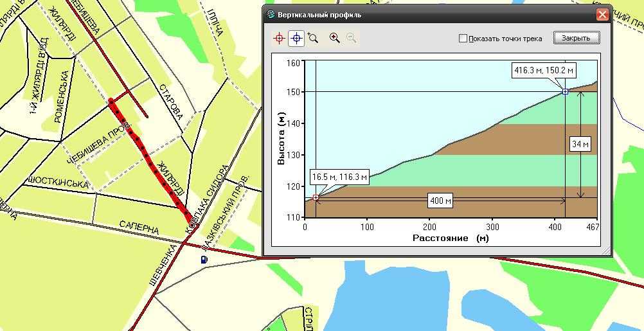Click the blue fuel station icon on the map
The height and width of the screenshot is (331, 644).
click(x=204, y=260)
